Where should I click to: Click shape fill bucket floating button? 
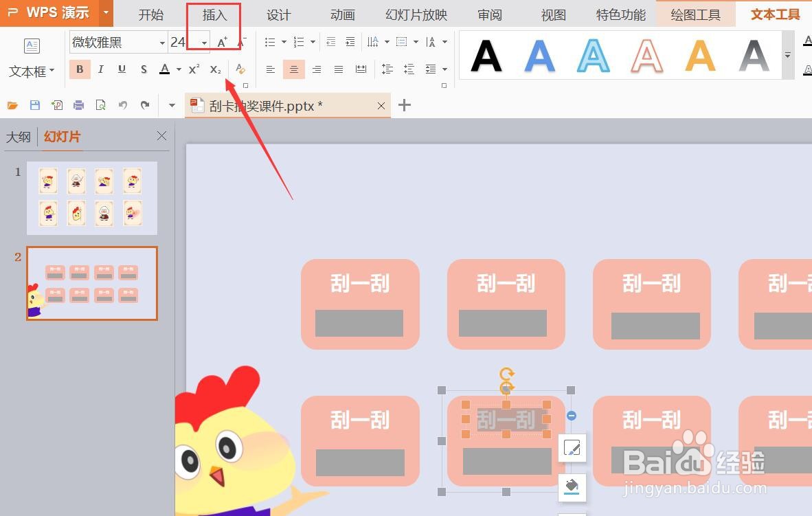(x=572, y=487)
